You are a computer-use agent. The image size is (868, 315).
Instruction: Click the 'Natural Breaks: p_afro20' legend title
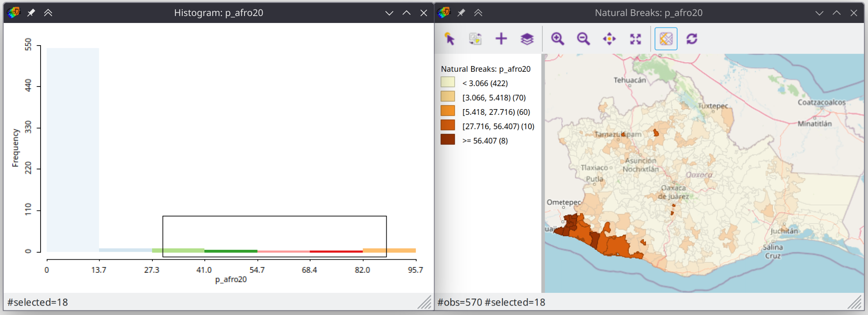click(485, 69)
